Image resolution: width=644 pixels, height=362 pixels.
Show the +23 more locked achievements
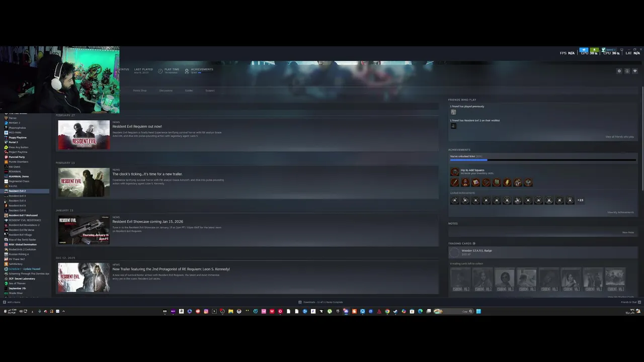(580, 200)
